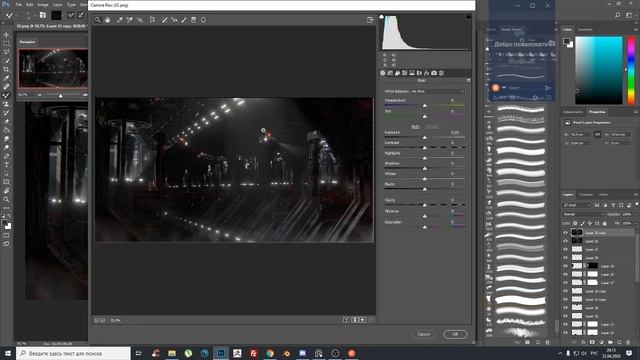
Task: Select the Red Eye Removal tool
Action: 174,20
